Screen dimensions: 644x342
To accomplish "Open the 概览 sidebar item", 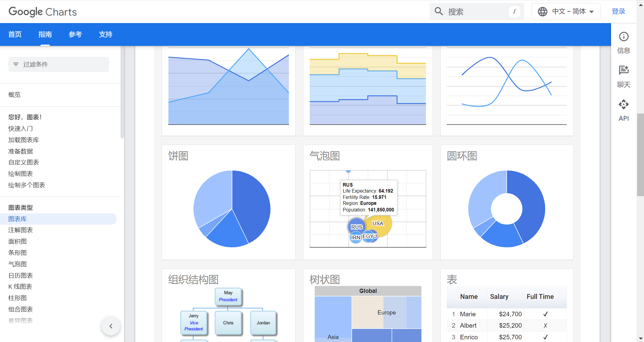I will [14, 95].
